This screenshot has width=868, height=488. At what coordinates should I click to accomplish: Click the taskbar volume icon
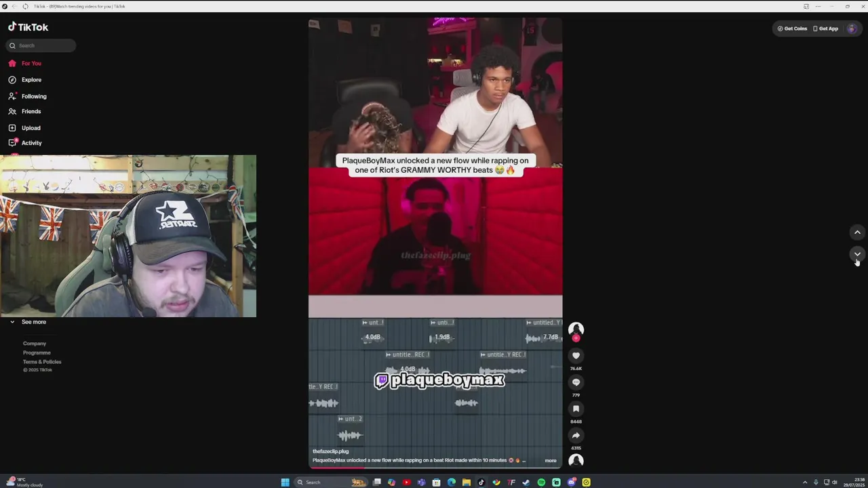[x=834, y=482]
